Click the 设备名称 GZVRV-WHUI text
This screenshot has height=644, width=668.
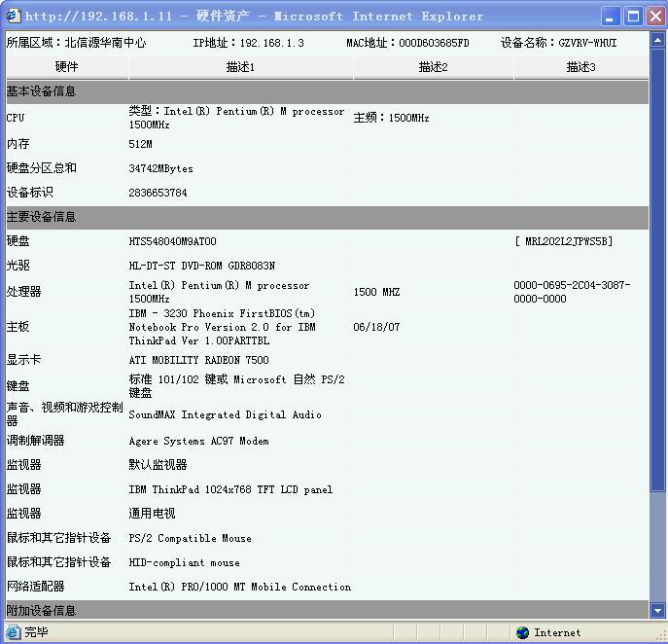pyautogui.click(x=558, y=43)
